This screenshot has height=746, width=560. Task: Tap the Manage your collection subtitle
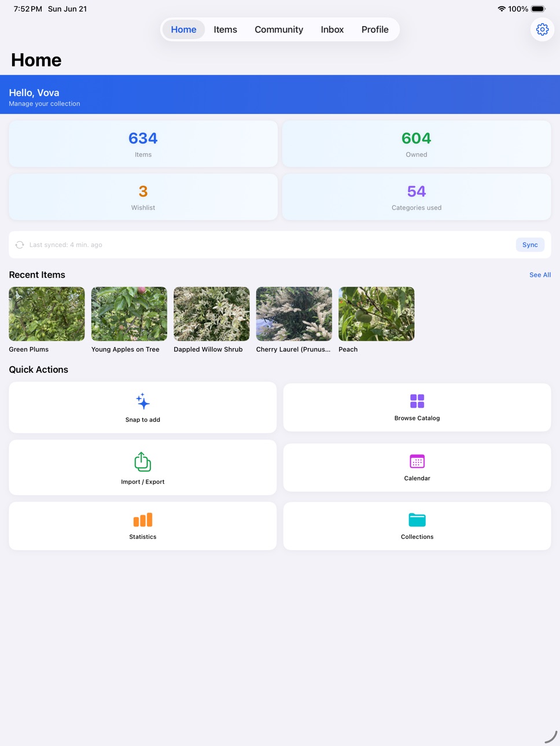pyautogui.click(x=45, y=104)
